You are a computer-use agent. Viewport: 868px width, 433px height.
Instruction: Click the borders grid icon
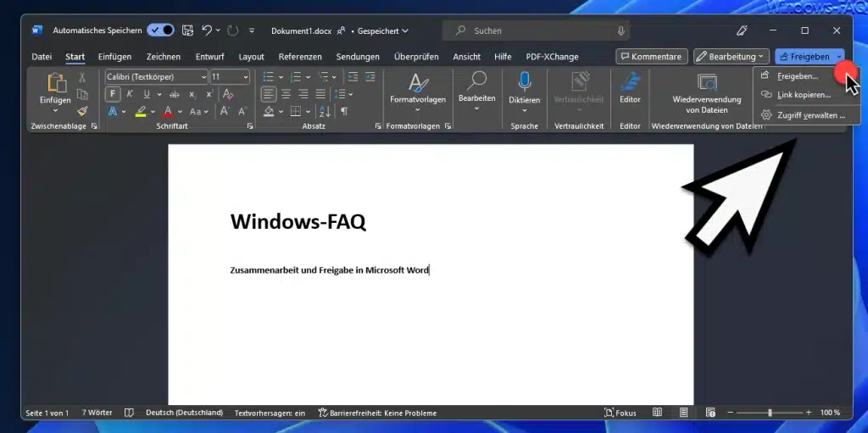click(296, 111)
